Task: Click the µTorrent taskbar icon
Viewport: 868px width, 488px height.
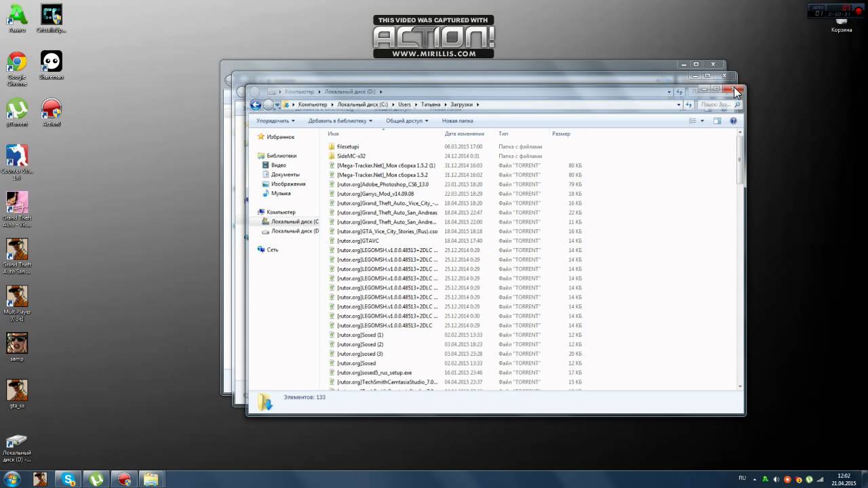Action: 96,479
